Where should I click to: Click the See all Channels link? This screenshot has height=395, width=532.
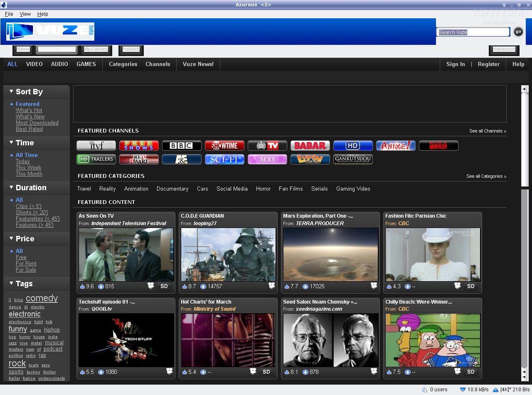[x=488, y=130]
